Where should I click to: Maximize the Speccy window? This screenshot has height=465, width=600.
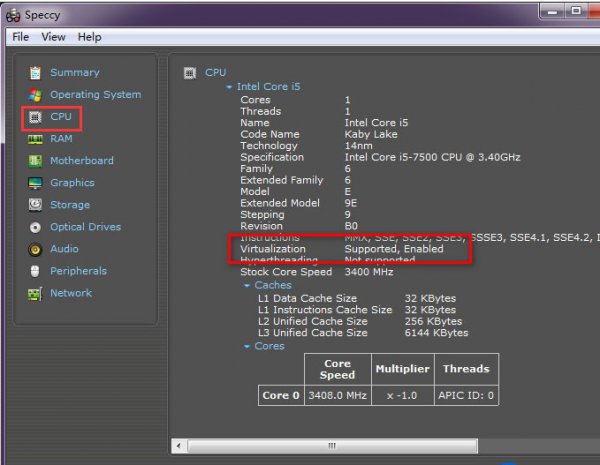[576, 11]
